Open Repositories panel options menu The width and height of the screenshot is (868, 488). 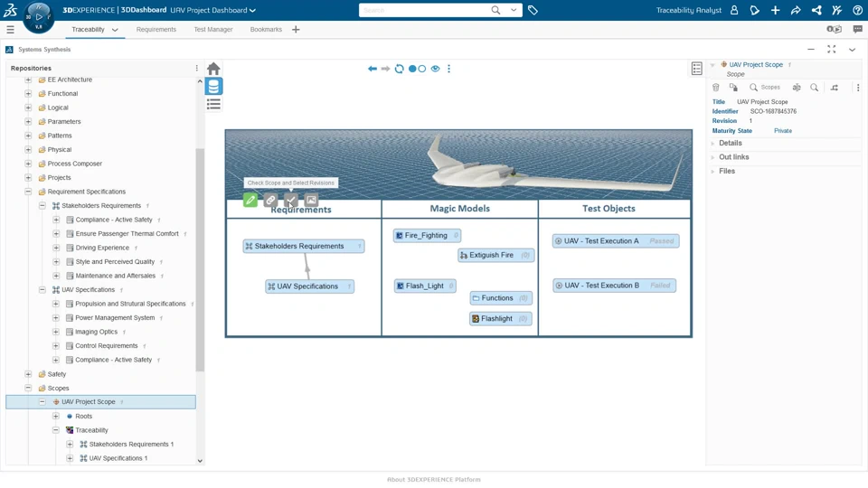[196, 68]
